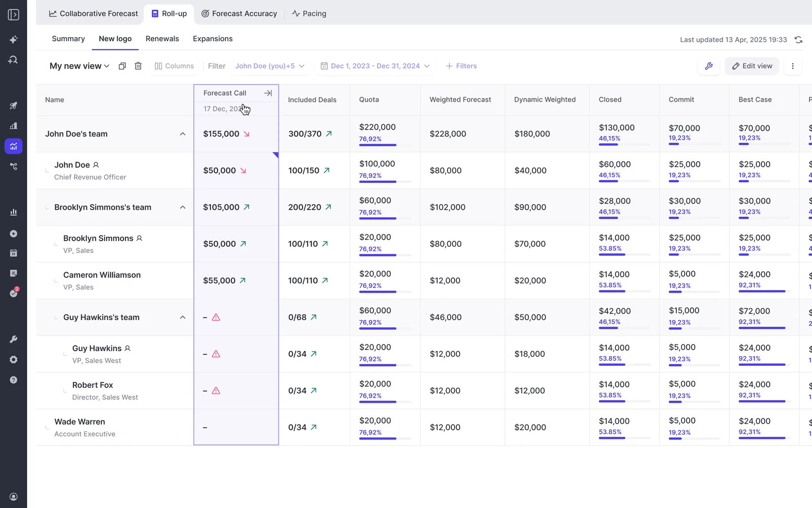The width and height of the screenshot is (812, 508).
Task: Open the play circle icon in the sidebar
Action: click(x=14, y=234)
